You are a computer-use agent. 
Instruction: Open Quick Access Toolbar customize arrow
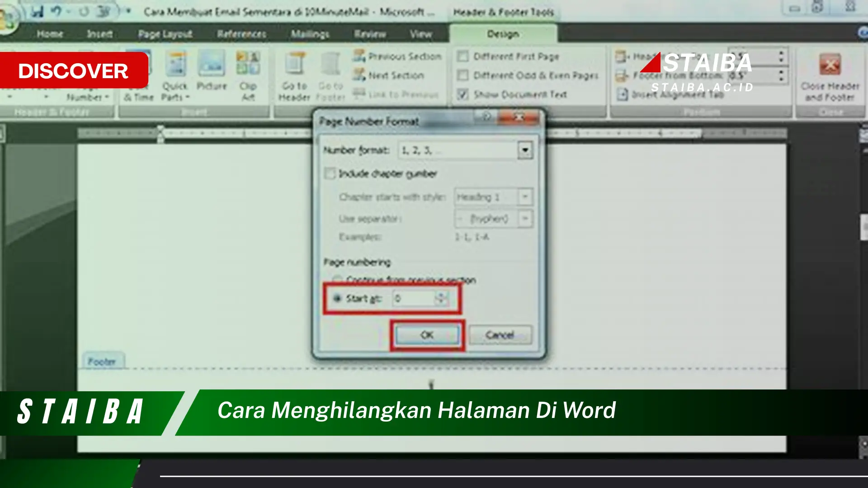(128, 11)
